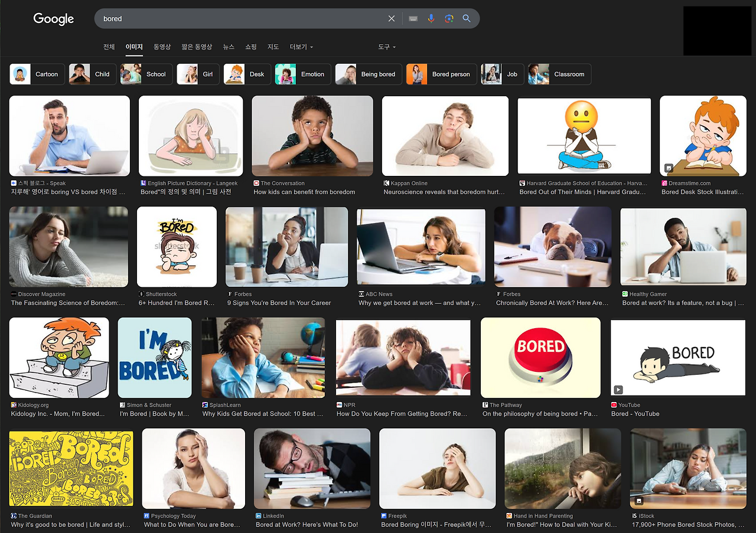This screenshot has height=533, width=756.
Task: Open 'On the philosophy of being bored' link
Action: [540, 414]
